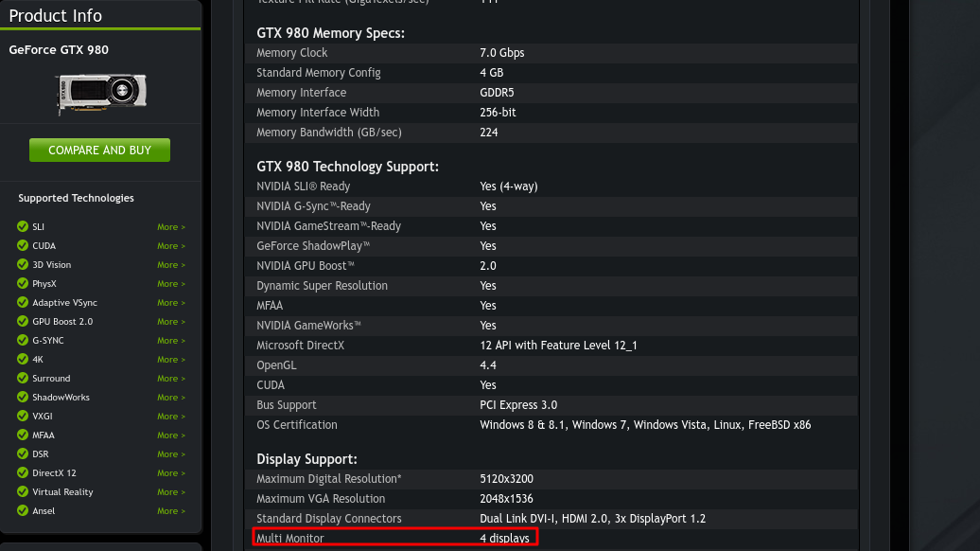Click the checkmark icon next to Surround
This screenshot has width=980, height=551.
click(x=23, y=378)
